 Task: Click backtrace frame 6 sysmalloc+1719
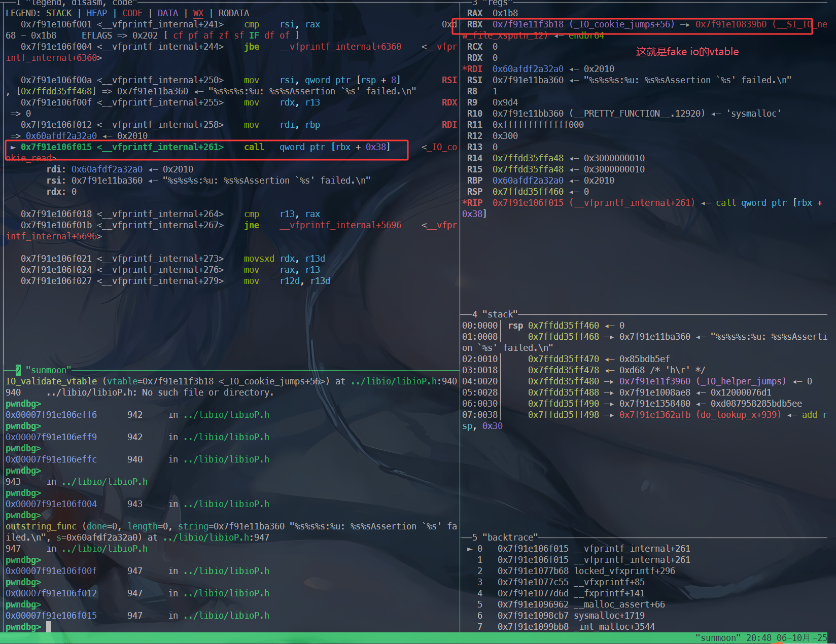pos(561,616)
